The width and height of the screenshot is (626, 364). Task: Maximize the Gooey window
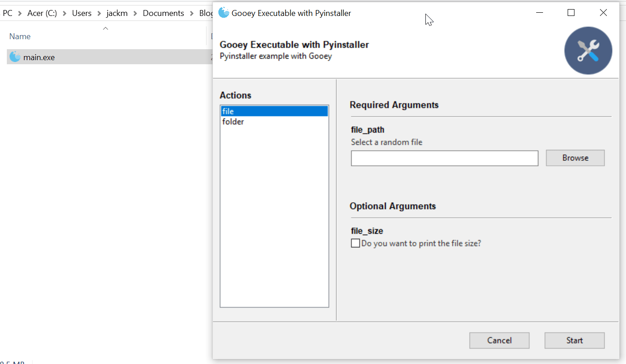[x=571, y=13]
